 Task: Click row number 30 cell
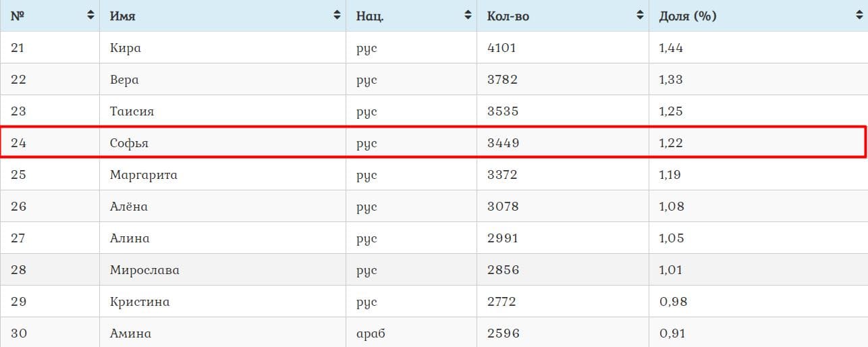tap(19, 333)
